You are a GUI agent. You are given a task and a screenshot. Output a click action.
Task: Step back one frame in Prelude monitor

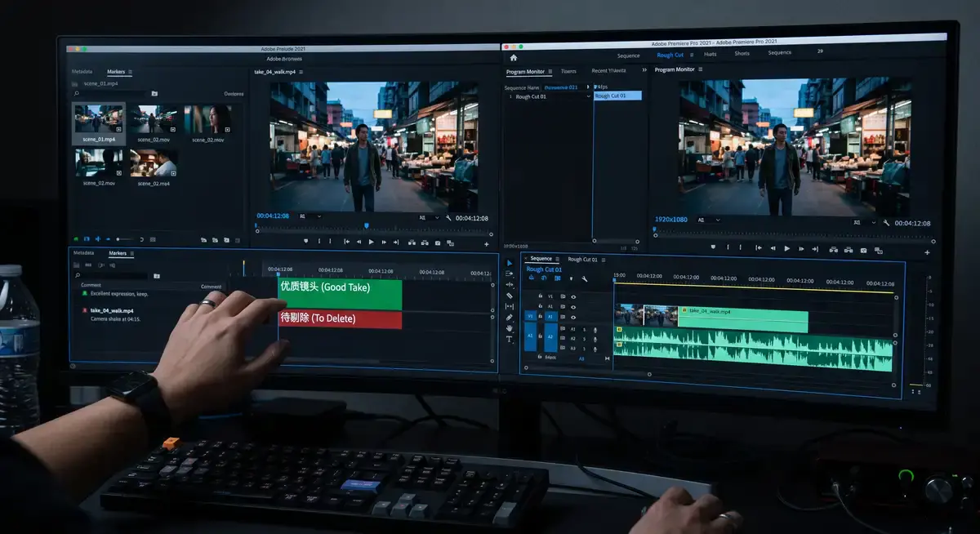tap(359, 242)
